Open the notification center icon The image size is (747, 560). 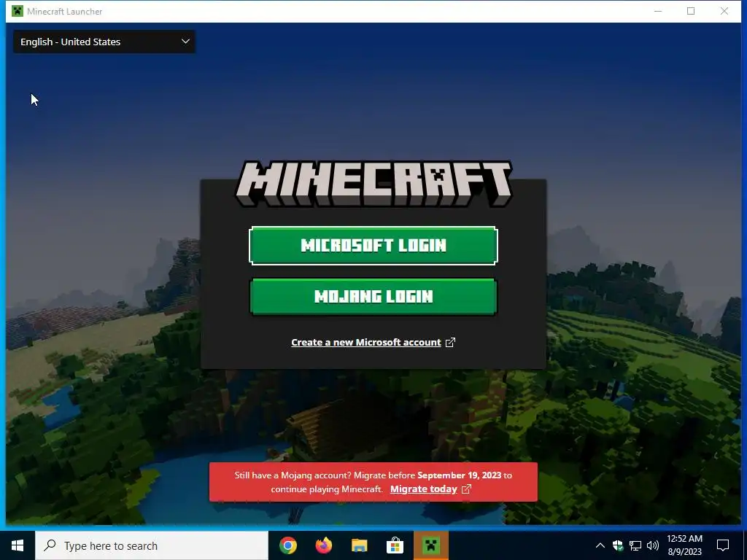[723, 545]
